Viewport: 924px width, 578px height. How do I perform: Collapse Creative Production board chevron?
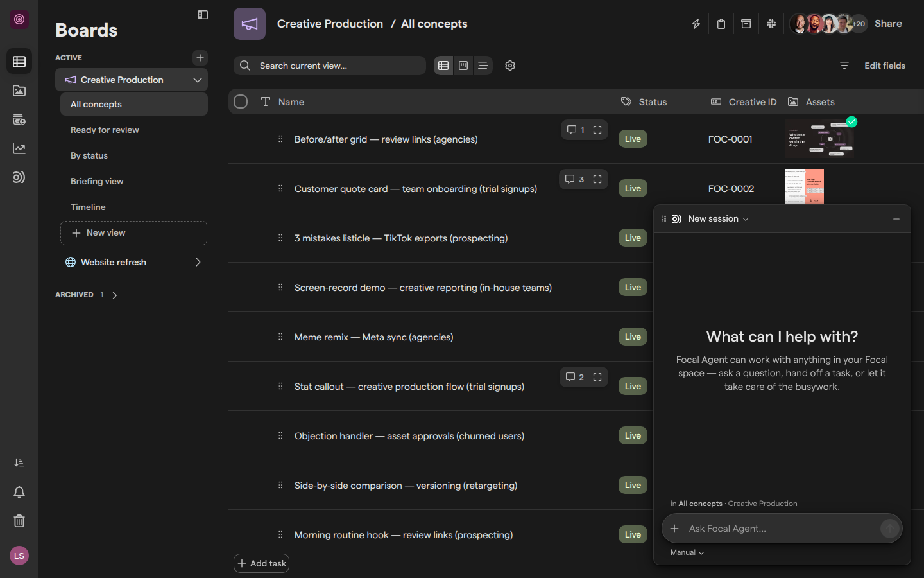click(x=198, y=80)
